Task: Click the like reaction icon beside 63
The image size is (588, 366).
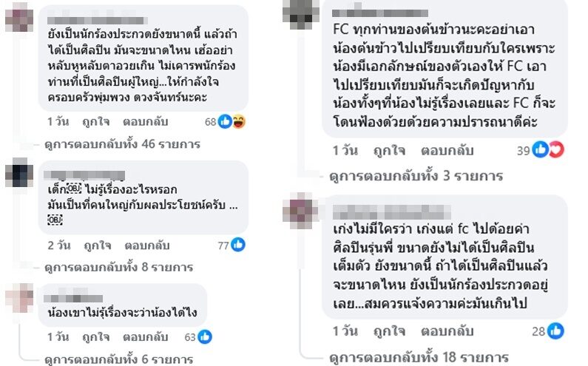Action: coord(205,336)
